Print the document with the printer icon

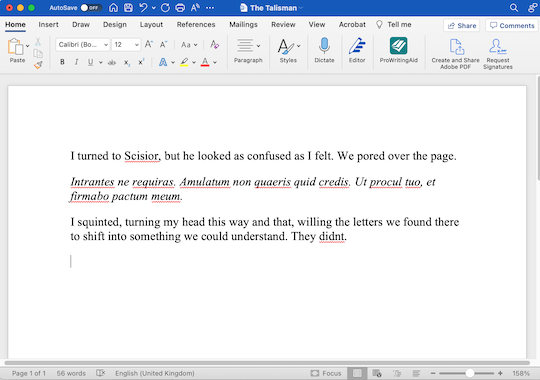(180, 8)
